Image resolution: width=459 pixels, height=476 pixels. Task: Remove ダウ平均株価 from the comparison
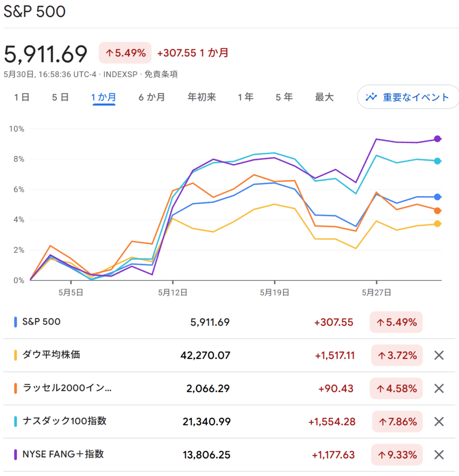click(439, 355)
